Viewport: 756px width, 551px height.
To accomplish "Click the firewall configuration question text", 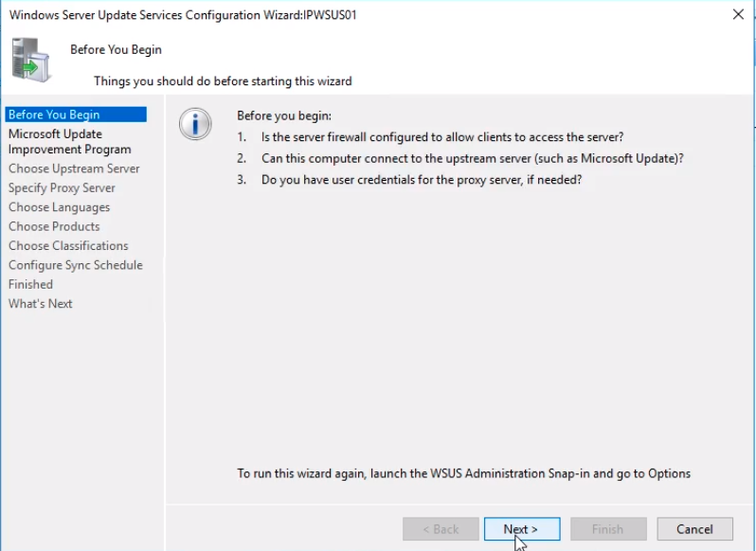I will [x=442, y=137].
